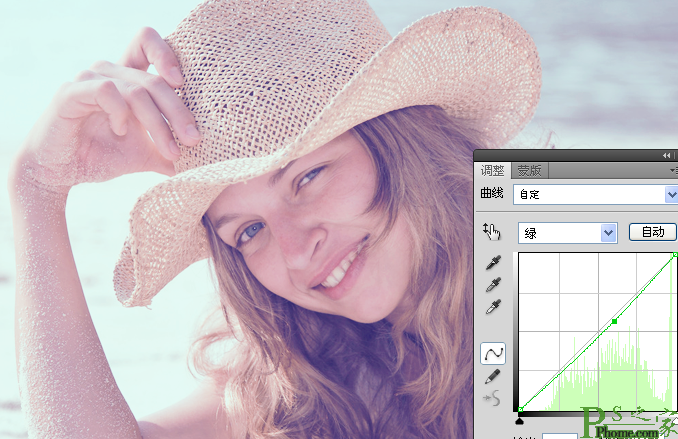Pick the white point eyedropper
This screenshot has width=678, height=439.
pos(493,307)
